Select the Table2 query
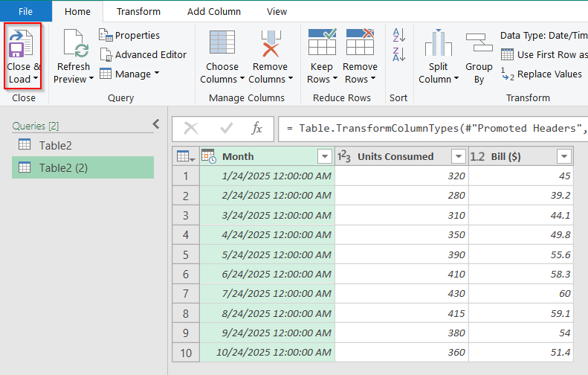The image size is (588, 375). [83, 145]
